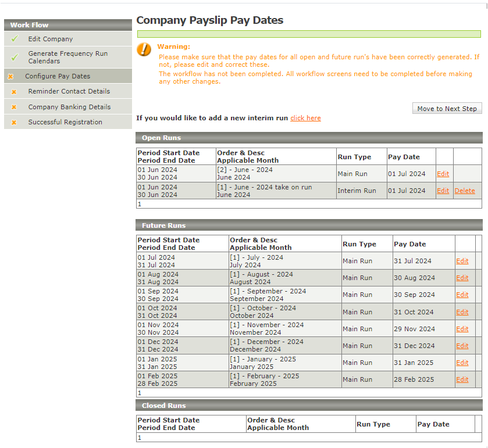
Task: Delete the June 2024 take on interim run
Action: [x=464, y=191]
